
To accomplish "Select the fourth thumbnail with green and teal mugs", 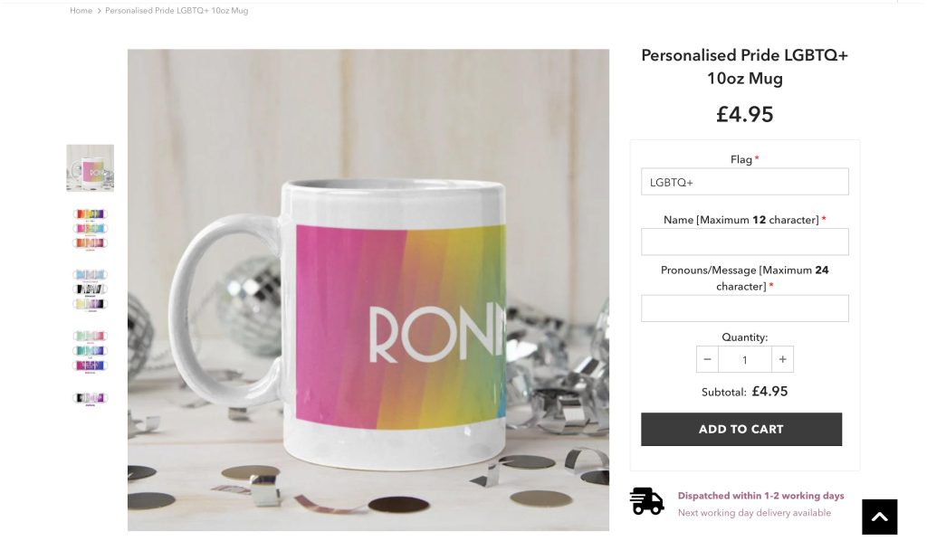I will pos(90,350).
